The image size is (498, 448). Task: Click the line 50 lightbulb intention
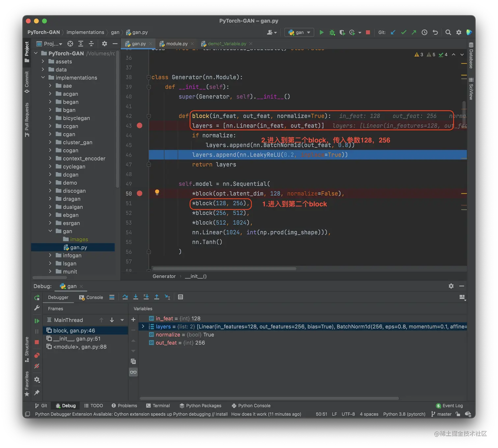coord(157,192)
